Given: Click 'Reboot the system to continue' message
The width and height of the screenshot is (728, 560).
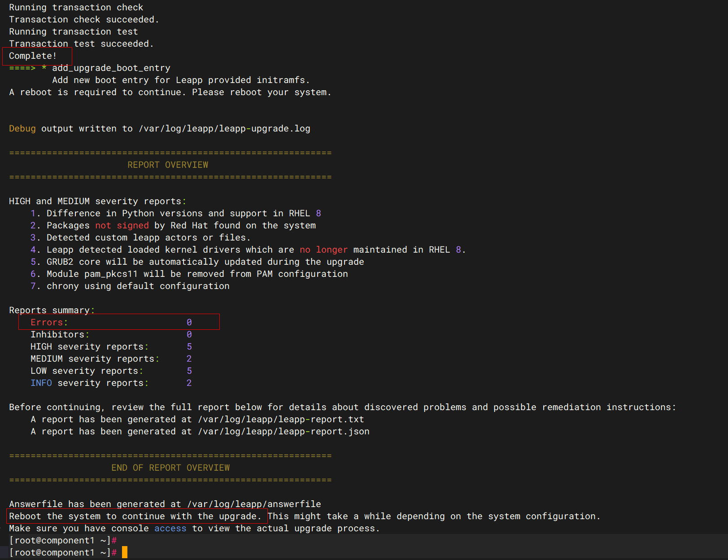Looking at the screenshot, I should 135,516.
